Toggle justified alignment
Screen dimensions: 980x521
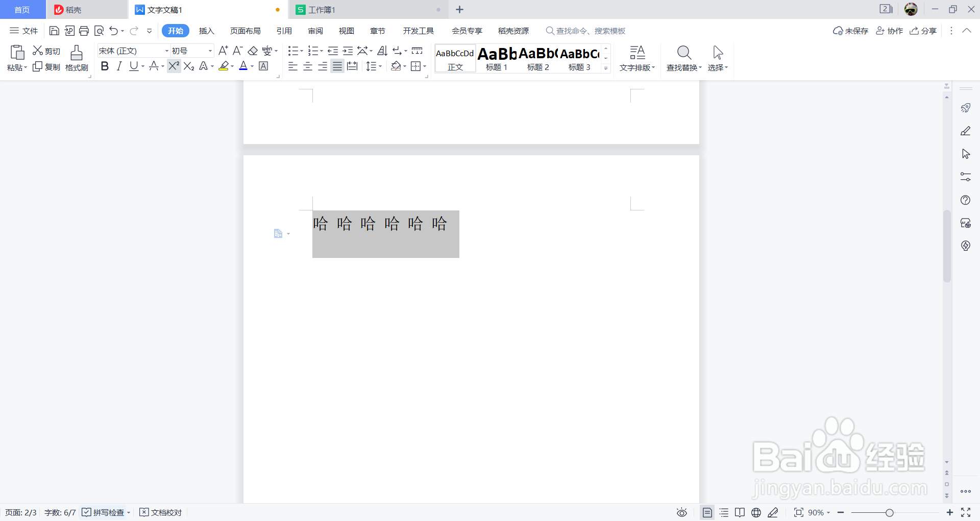(x=337, y=66)
